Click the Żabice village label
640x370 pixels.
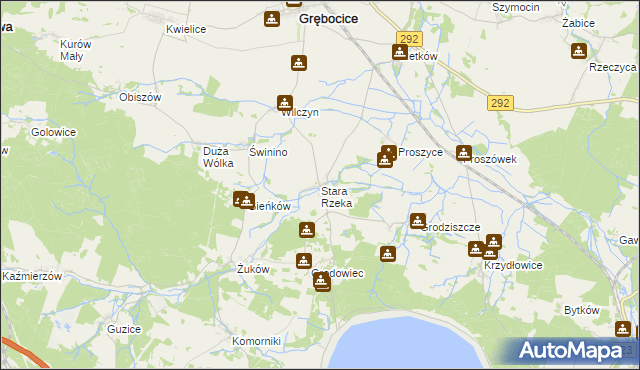pyautogui.click(x=578, y=23)
